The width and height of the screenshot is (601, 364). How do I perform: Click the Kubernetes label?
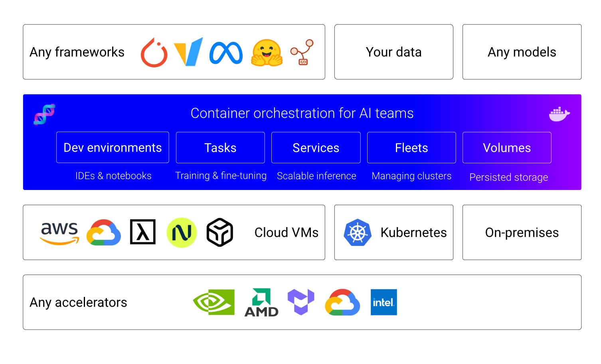[x=413, y=232]
